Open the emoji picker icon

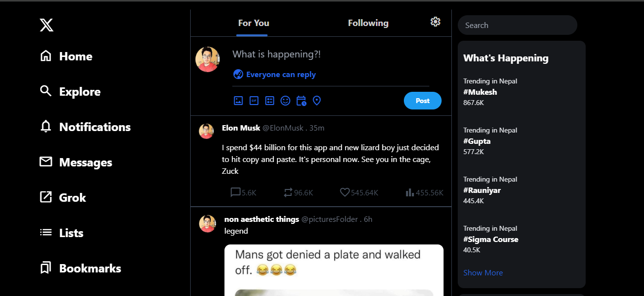(285, 100)
